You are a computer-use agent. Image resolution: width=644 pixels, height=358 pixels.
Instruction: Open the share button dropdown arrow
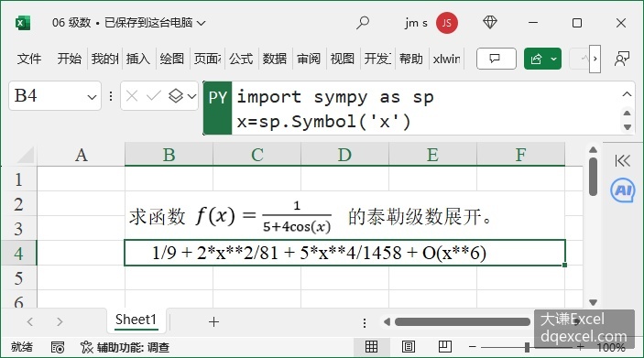tap(554, 60)
